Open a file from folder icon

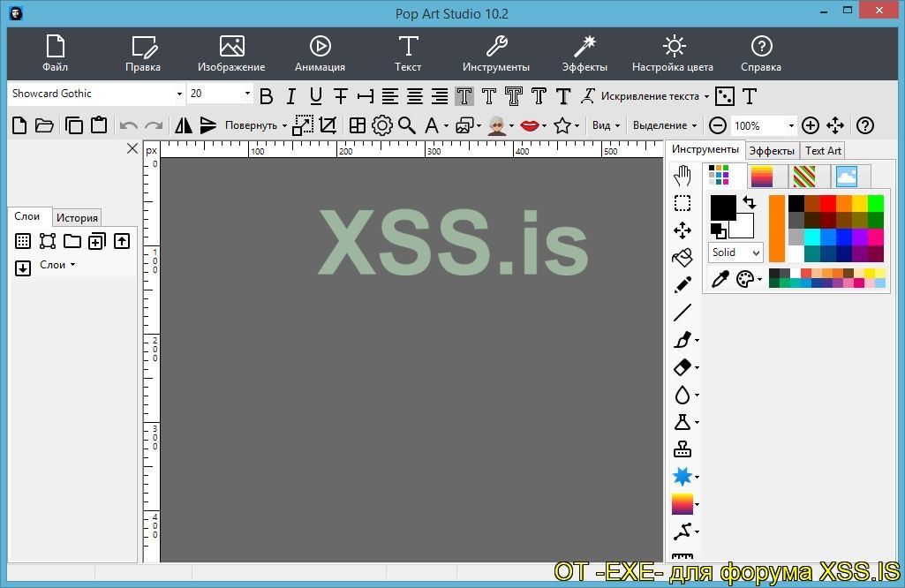(44, 125)
